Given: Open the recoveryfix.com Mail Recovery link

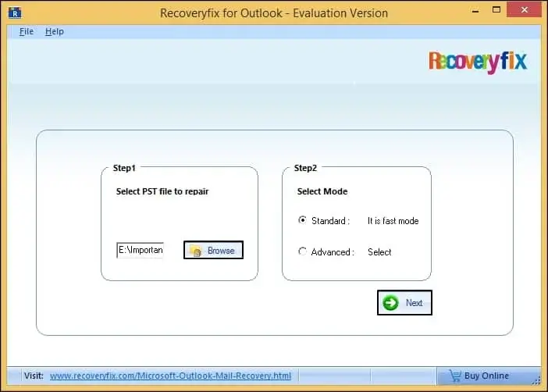Looking at the screenshot, I should pyautogui.click(x=170, y=376).
